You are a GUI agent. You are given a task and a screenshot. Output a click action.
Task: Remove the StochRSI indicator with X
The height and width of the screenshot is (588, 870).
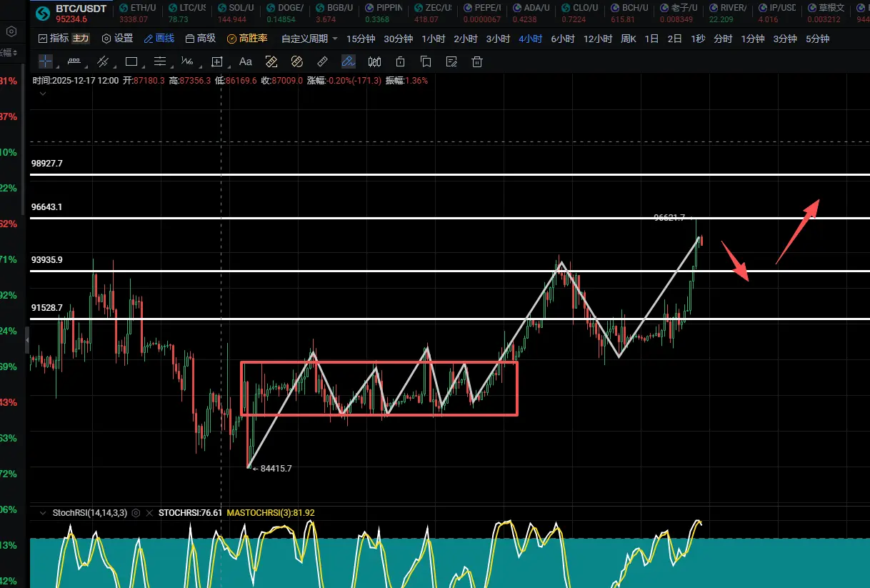[149, 512]
